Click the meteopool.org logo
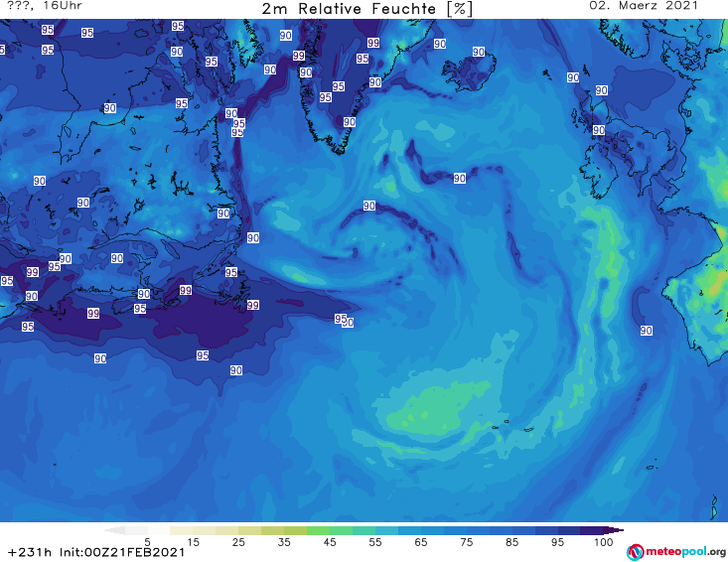The height and width of the screenshot is (562, 728). pyautogui.click(x=676, y=552)
